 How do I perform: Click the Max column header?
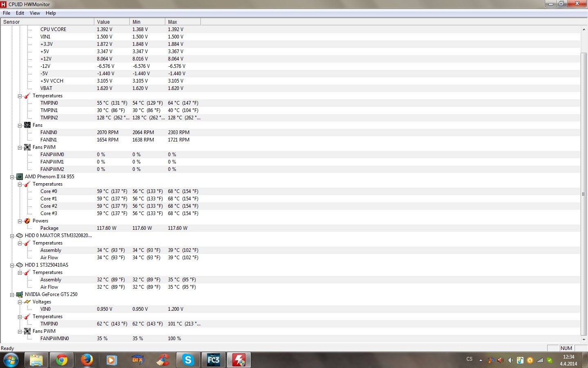(x=183, y=22)
